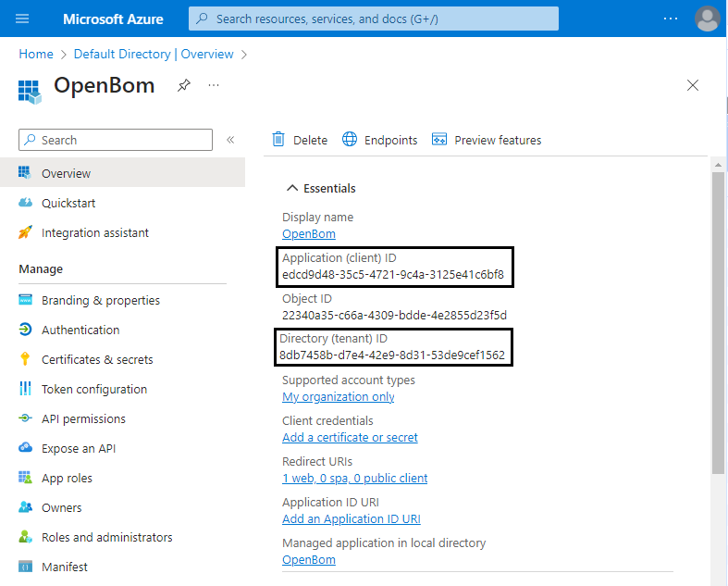Collapse the sidebar menu with double chevron
This screenshot has height=586, width=728.
pyautogui.click(x=230, y=140)
